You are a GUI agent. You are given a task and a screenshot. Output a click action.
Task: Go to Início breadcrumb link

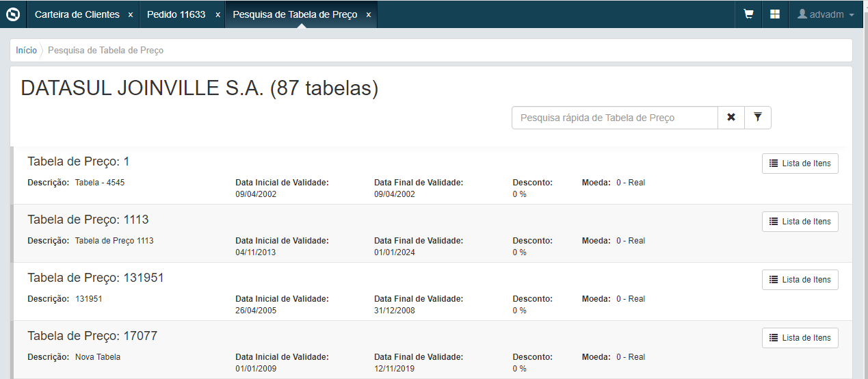coord(26,51)
